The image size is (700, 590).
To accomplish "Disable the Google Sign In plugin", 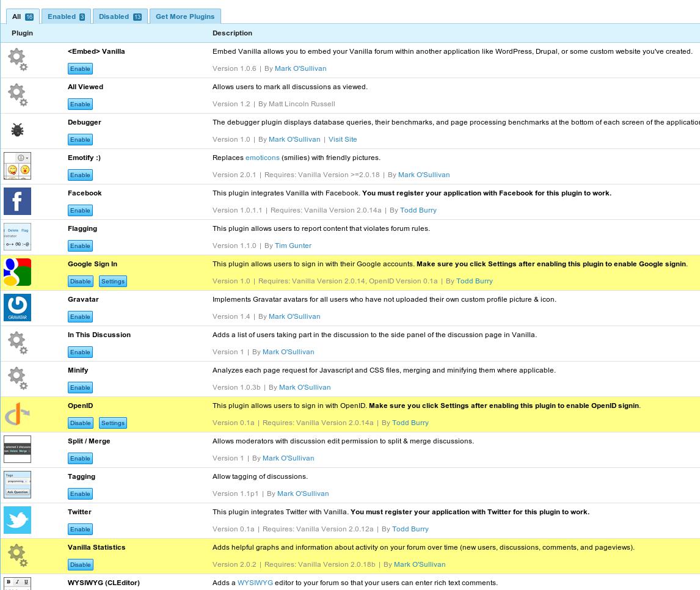I will [x=80, y=281].
